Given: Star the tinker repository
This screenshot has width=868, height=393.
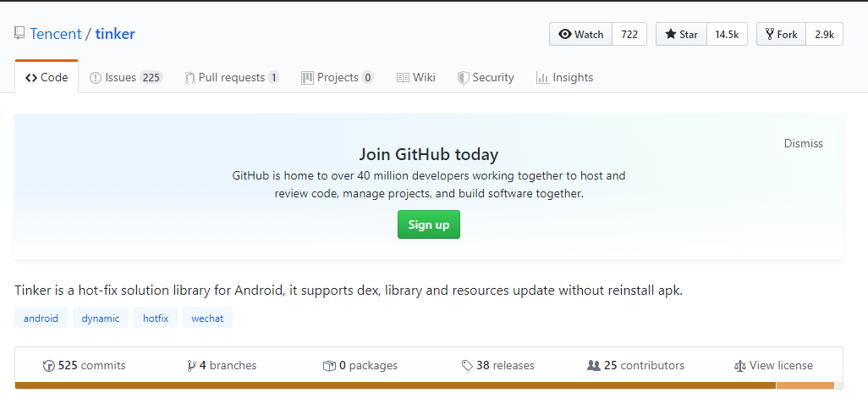Looking at the screenshot, I should (681, 35).
